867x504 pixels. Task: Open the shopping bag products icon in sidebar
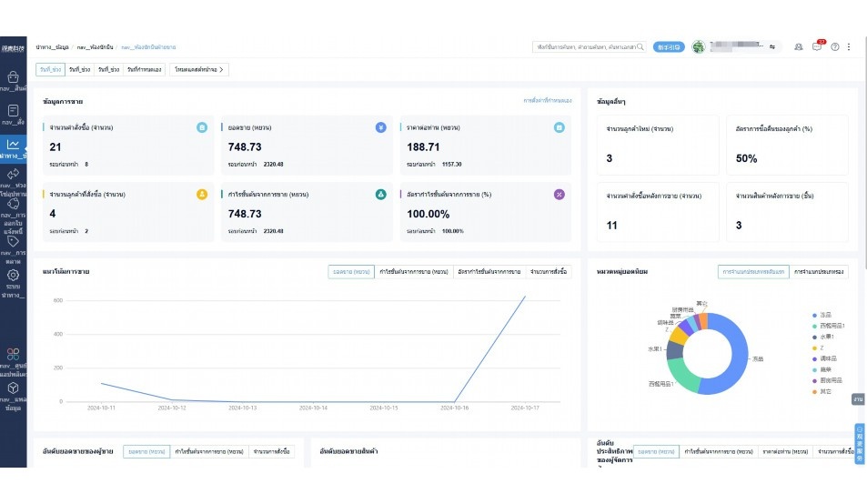(x=13, y=77)
